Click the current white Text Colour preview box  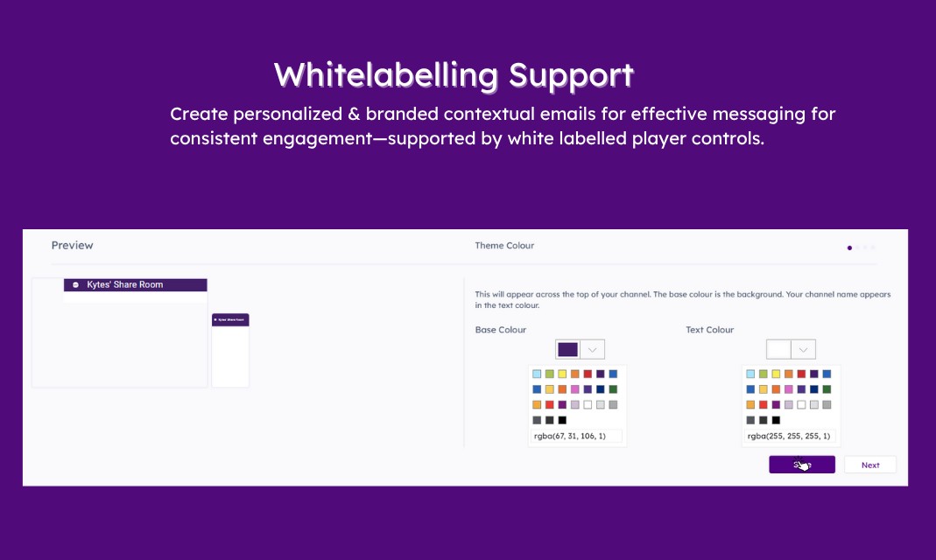pos(778,349)
